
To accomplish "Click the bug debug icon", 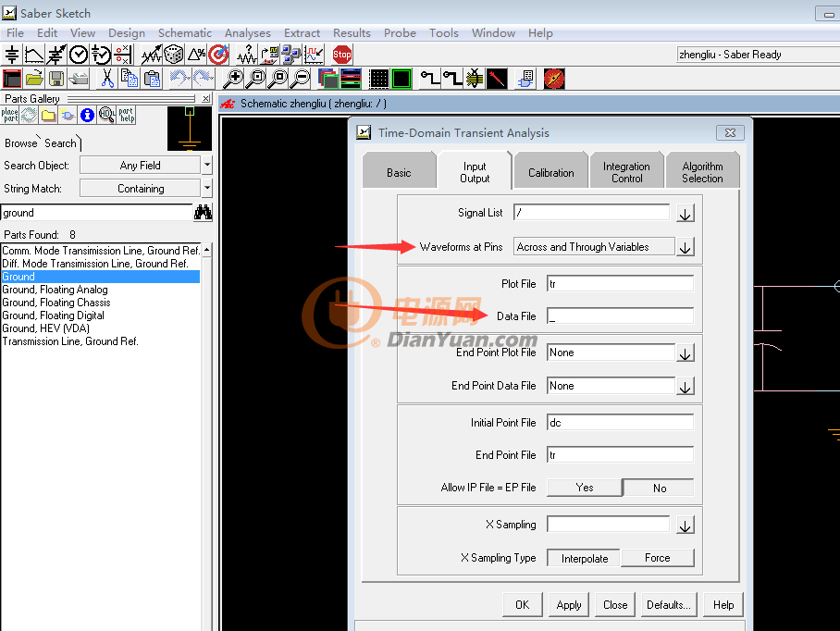I will [475, 79].
